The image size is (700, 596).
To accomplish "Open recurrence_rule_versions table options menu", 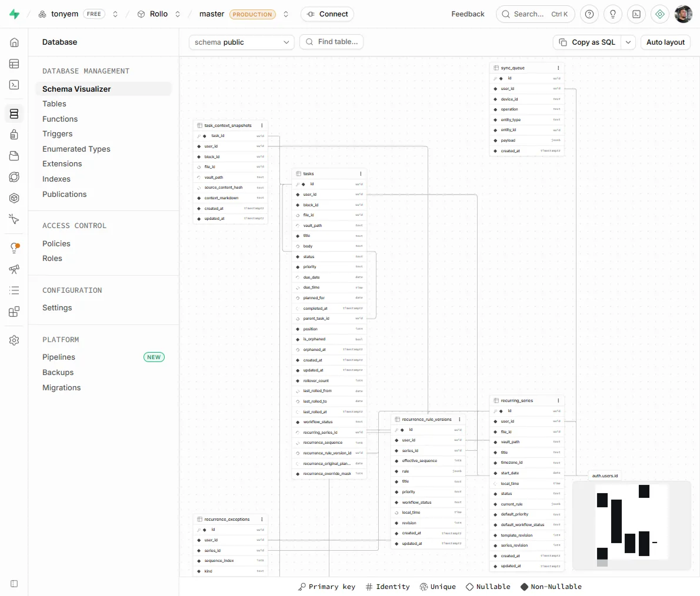I will (x=459, y=419).
